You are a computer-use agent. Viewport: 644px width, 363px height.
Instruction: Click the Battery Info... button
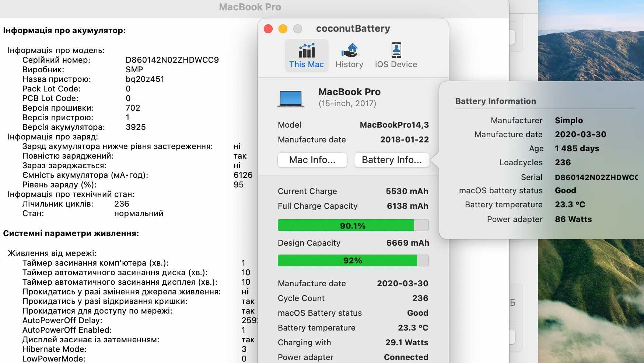pos(392,160)
